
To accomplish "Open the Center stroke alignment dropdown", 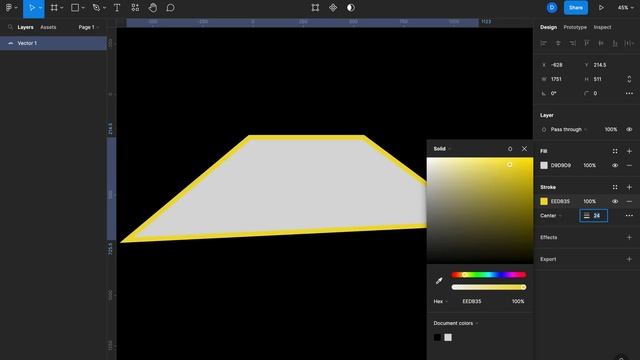I will [551, 216].
